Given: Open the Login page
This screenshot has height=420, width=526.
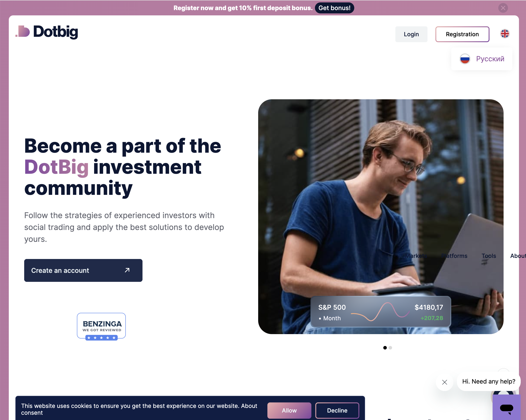Looking at the screenshot, I should [x=411, y=34].
